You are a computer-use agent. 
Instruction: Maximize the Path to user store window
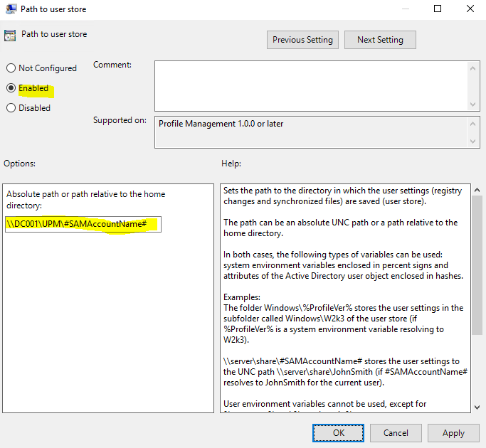click(x=438, y=9)
